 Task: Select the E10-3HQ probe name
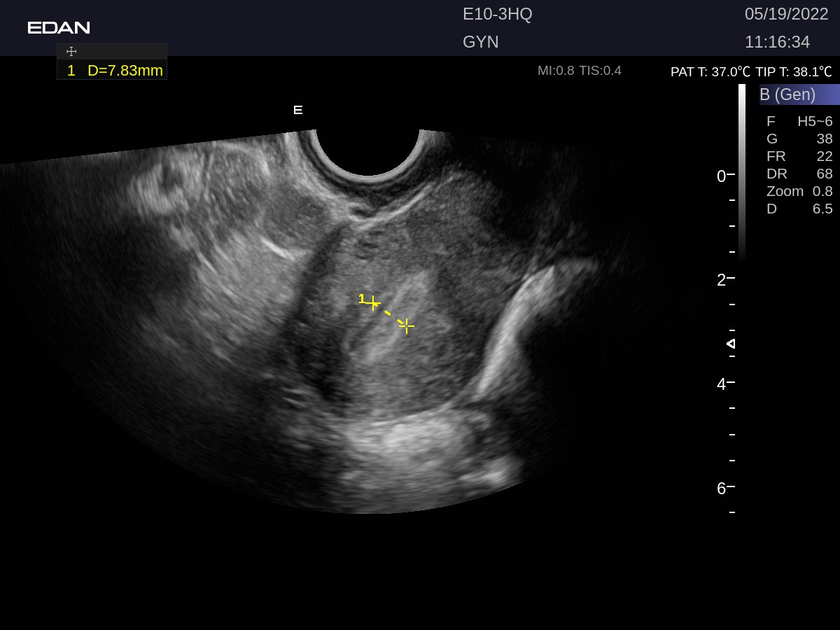coord(498,14)
